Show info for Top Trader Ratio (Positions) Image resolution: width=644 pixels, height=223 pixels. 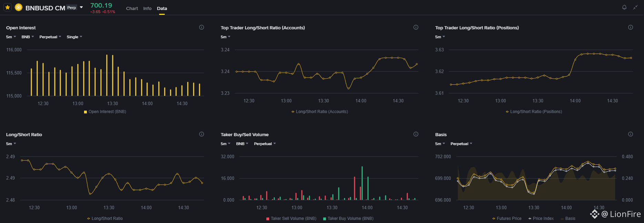[x=630, y=27]
